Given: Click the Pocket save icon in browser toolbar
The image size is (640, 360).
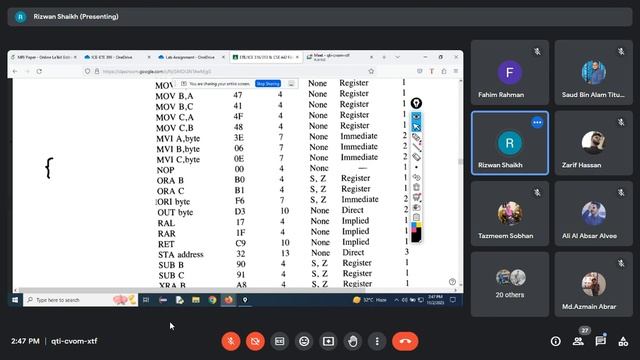Looking at the screenshot, I should 420,71.
